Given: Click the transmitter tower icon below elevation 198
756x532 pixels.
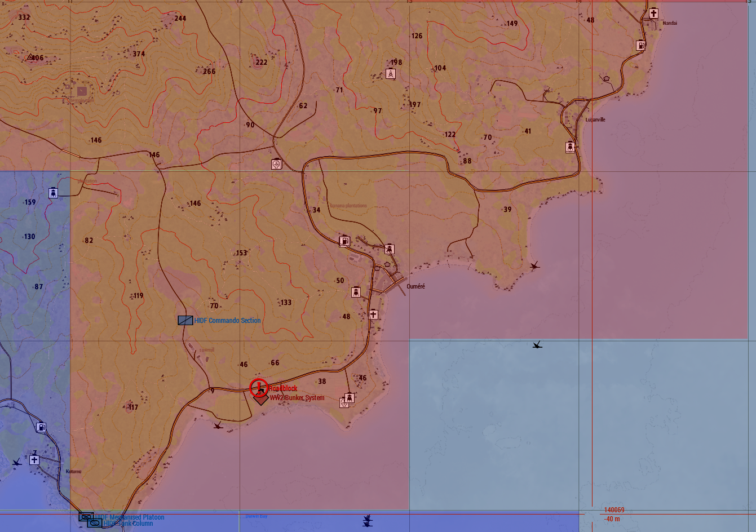Looking at the screenshot, I should [390, 74].
